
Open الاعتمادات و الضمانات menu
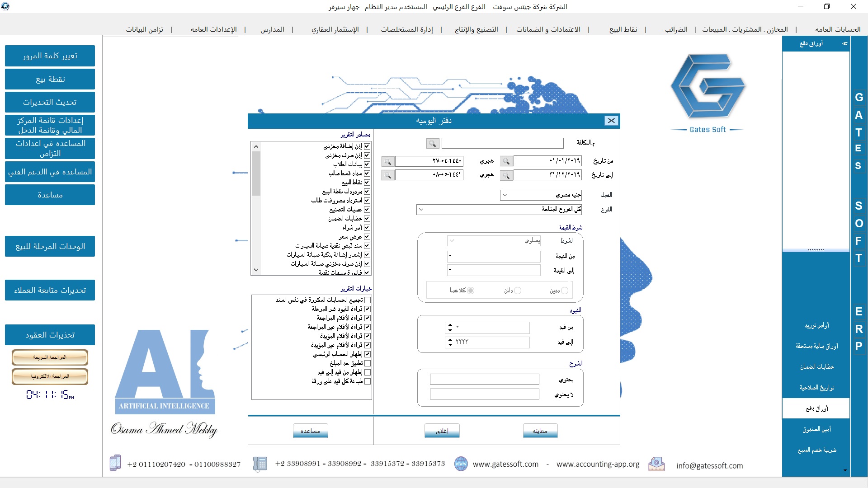548,29
